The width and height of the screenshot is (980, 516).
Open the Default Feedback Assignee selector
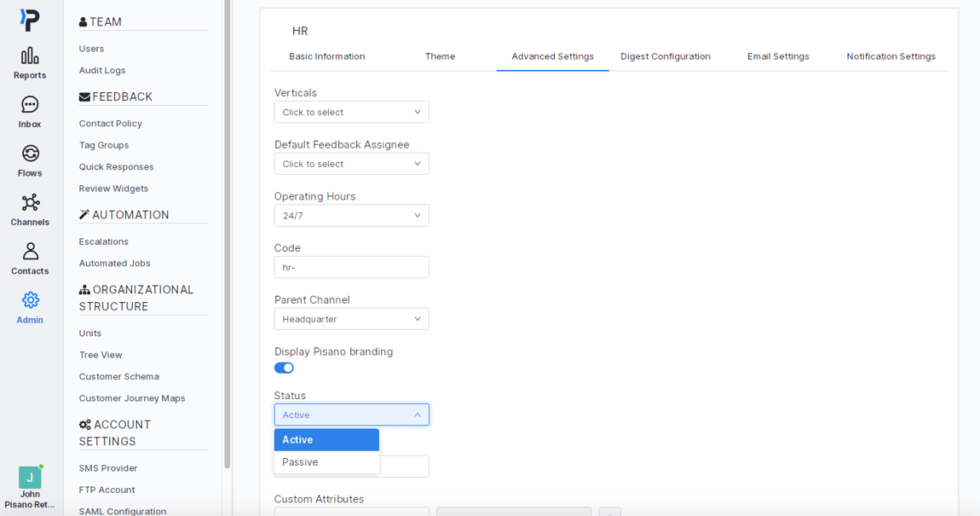(351, 163)
